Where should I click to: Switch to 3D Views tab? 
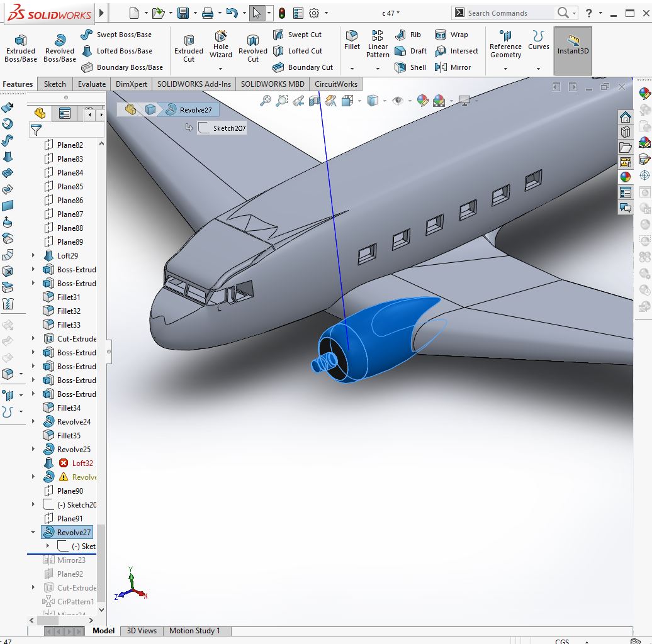point(142,631)
